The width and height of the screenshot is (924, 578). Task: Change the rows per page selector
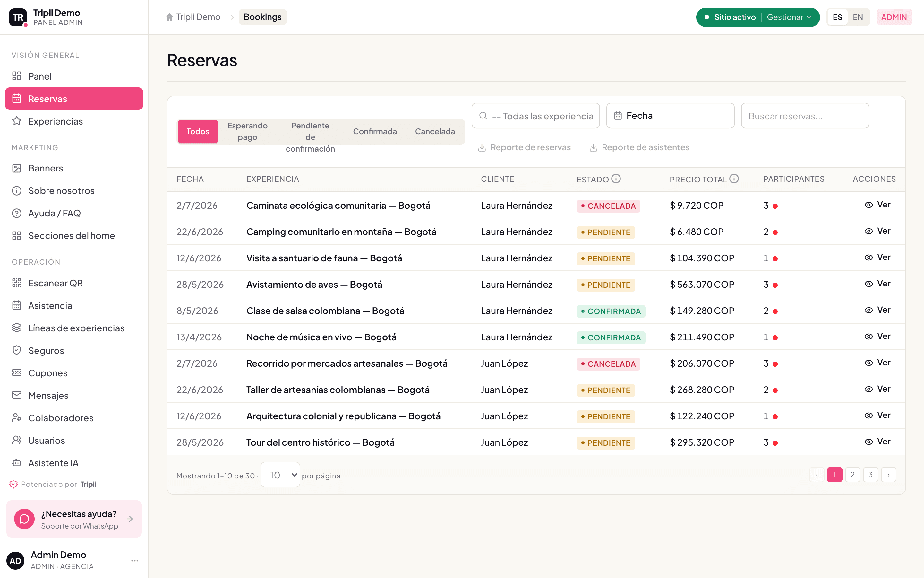280,475
